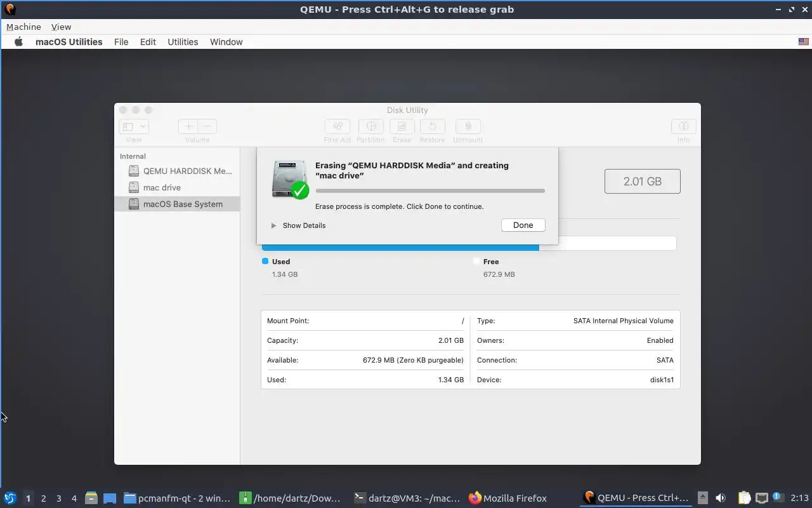The image size is (812, 508).
Task: Select mac drive volume in sidebar
Action: click(x=177, y=187)
